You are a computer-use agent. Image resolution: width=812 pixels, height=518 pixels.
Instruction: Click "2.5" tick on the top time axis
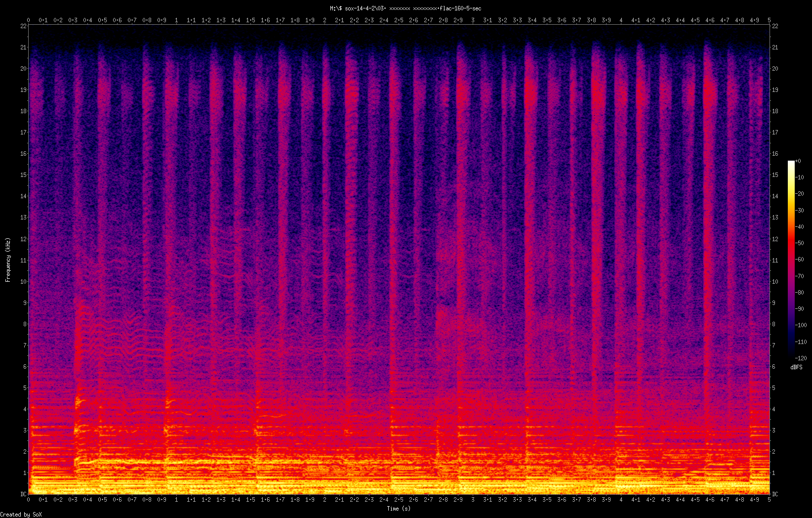coord(399,20)
